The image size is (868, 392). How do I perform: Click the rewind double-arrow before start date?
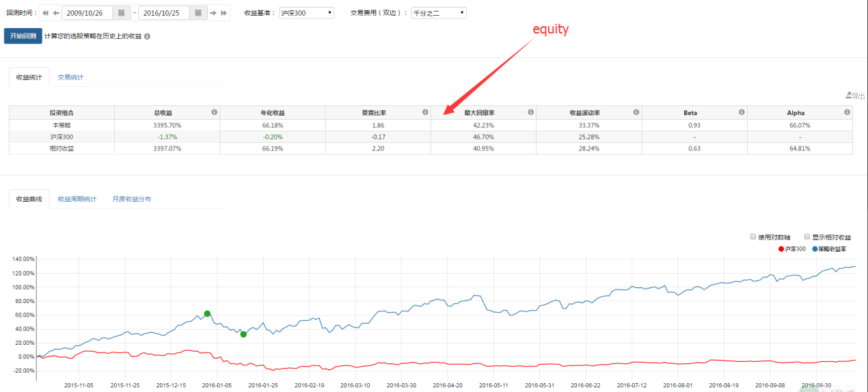pos(45,13)
